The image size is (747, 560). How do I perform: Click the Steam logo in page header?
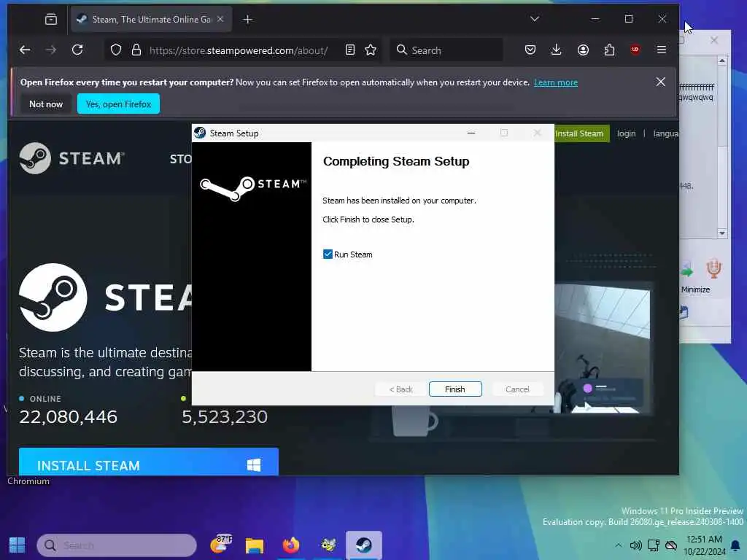(x=71, y=158)
